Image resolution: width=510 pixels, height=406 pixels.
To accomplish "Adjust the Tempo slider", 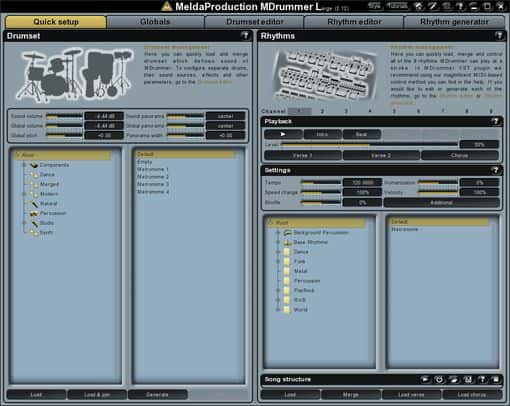I will (x=321, y=183).
